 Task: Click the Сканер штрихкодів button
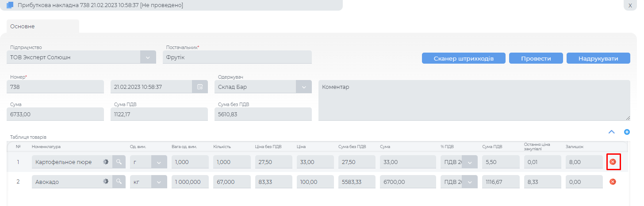[x=463, y=58]
